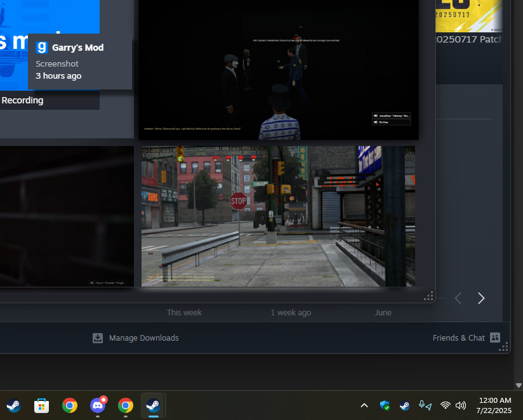Show hidden system tray icons
This screenshot has height=420, width=523.
click(364, 405)
